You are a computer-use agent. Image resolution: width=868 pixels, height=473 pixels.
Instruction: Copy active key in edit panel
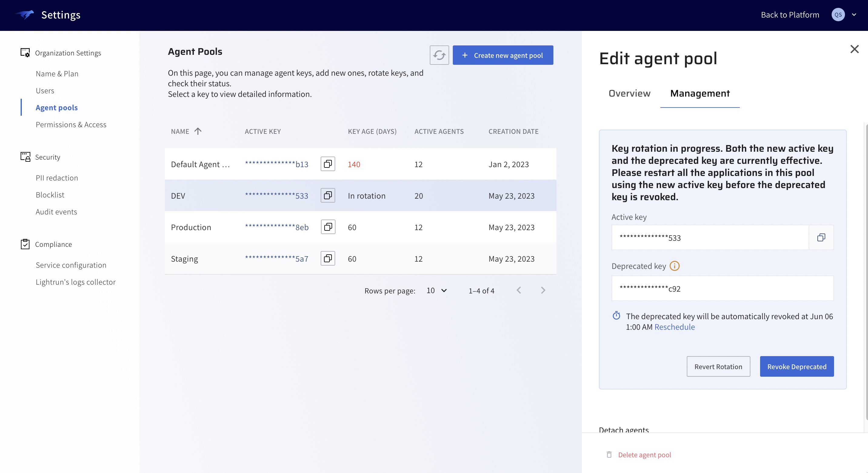821,238
